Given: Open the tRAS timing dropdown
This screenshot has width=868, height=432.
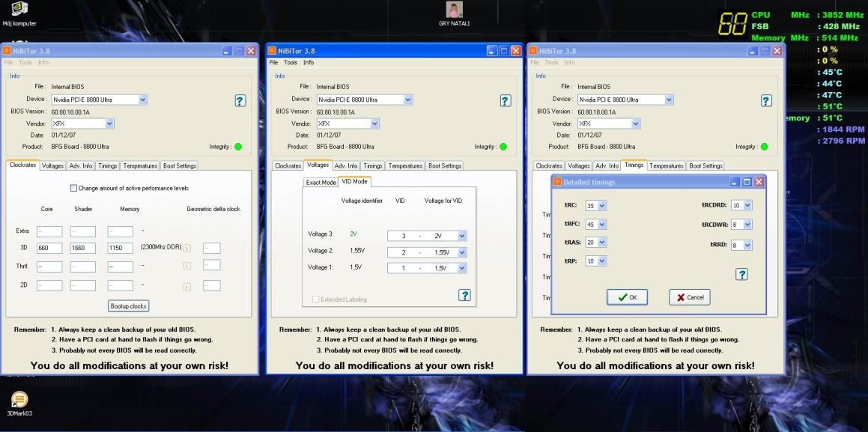Looking at the screenshot, I should point(602,243).
